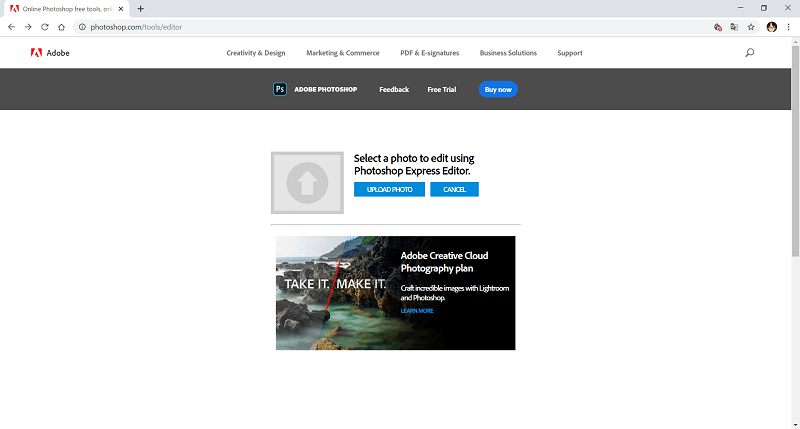Click the Photoshop Ps app icon
The height and width of the screenshot is (429, 800).
(280, 89)
